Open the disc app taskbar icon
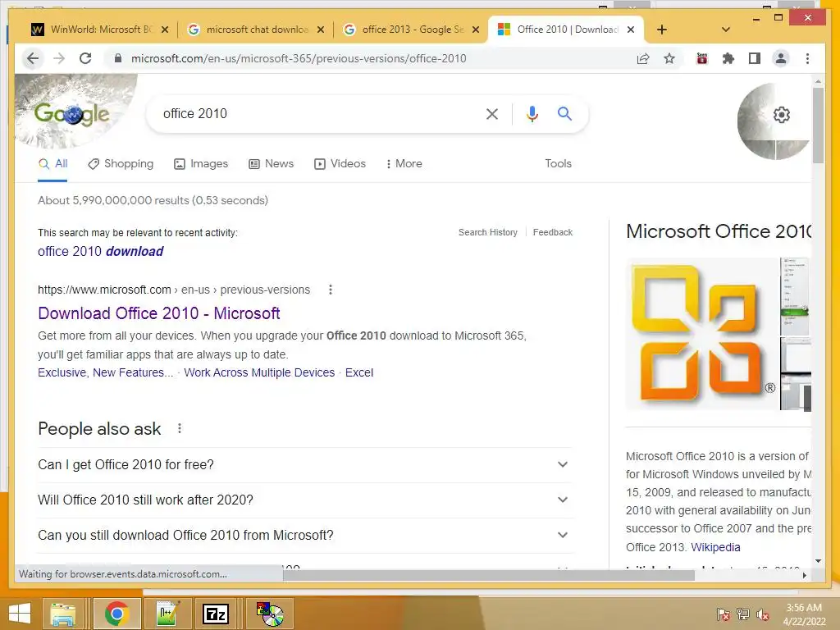Image resolution: width=840 pixels, height=630 pixels. [269, 614]
